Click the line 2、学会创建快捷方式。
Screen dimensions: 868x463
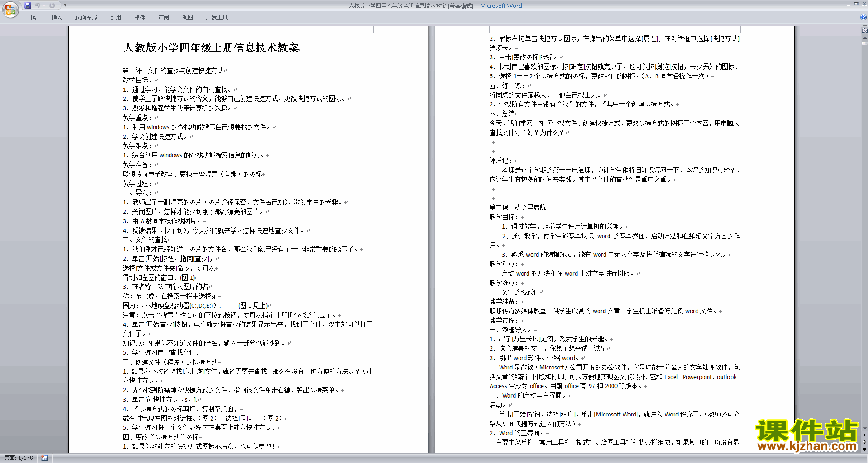(x=155, y=136)
